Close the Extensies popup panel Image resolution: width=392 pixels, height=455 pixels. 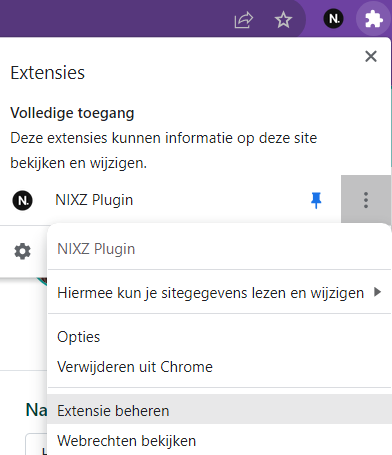tap(371, 56)
